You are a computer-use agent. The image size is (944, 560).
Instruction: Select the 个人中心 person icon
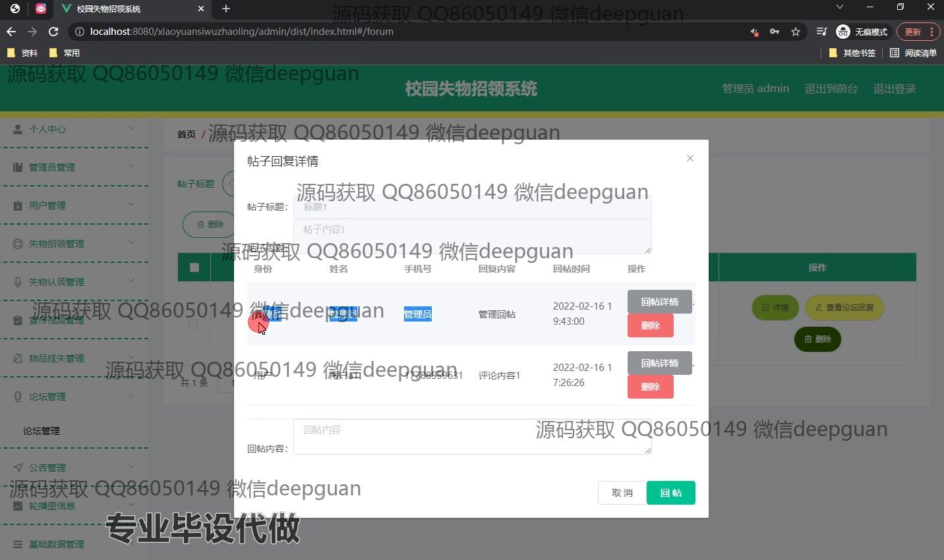(x=17, y=129)
